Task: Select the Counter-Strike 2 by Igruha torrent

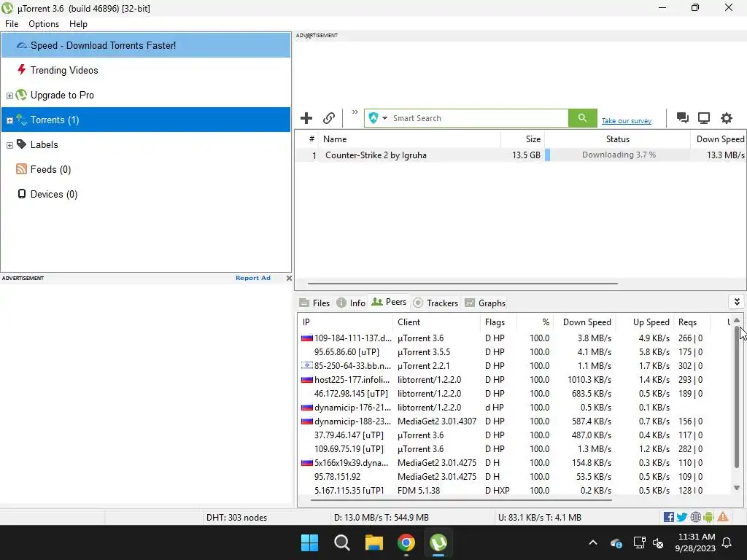Action: coord(519,155)
